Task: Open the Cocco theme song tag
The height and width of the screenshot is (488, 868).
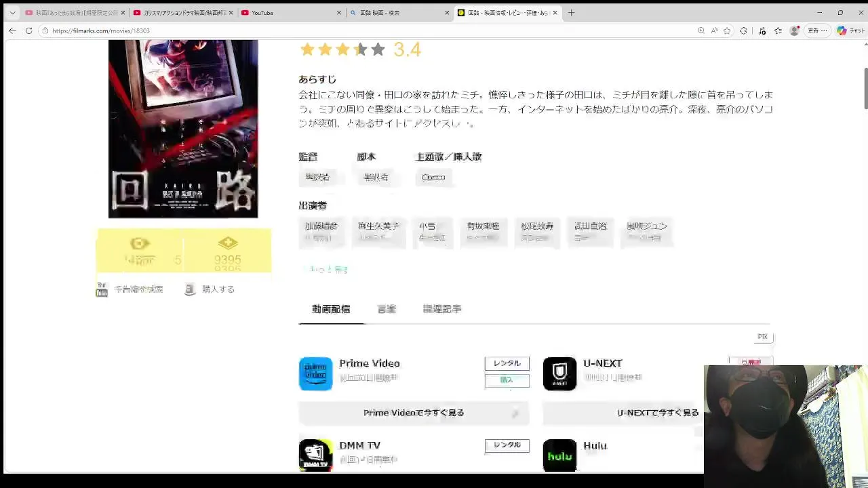Action: tap(433, 177)
